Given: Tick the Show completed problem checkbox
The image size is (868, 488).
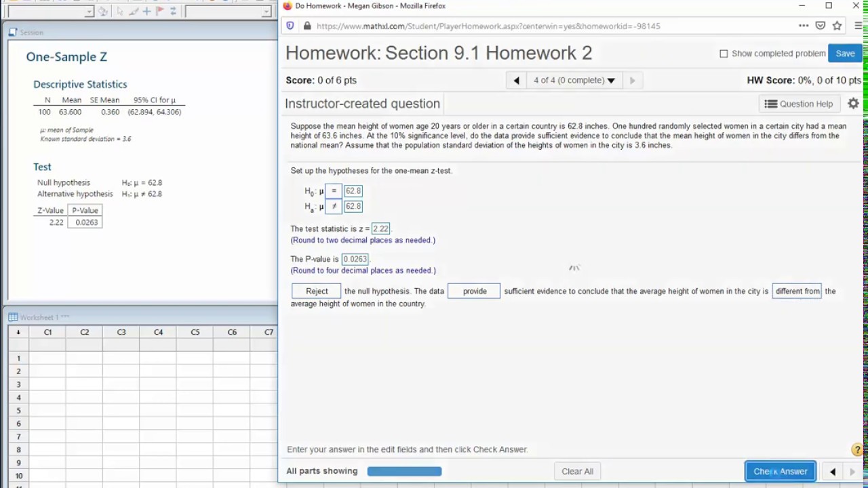Looking at the screenshot, I should coord(724,54).
